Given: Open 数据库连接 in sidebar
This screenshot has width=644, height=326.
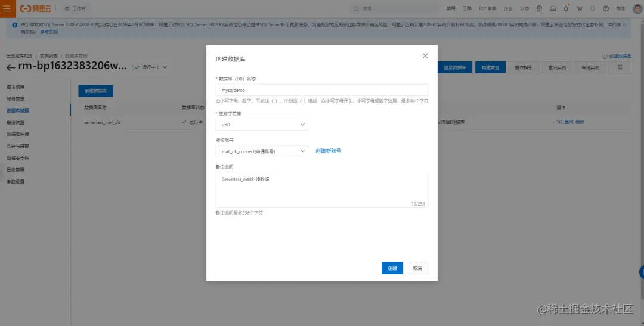Looking at the screenshot, I should coord(18,134).
